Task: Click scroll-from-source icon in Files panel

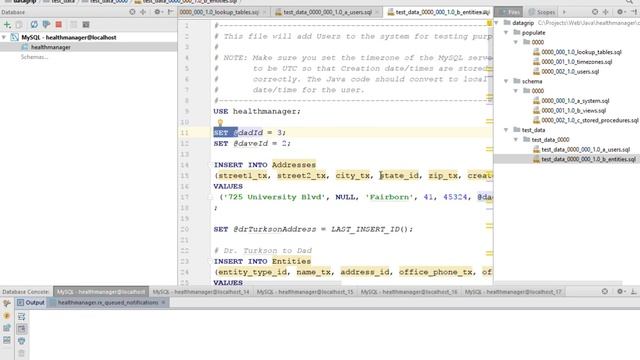Action: (x=595, y=12)
